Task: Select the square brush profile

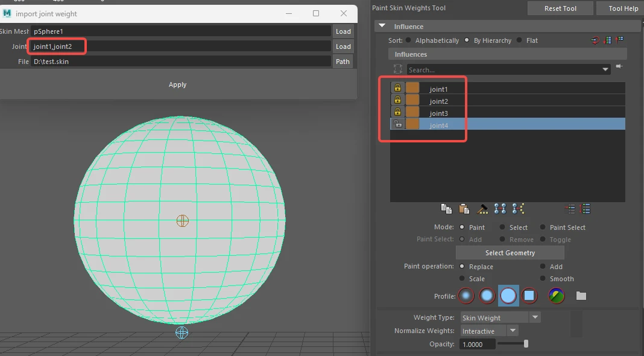Action: (529, 296)
